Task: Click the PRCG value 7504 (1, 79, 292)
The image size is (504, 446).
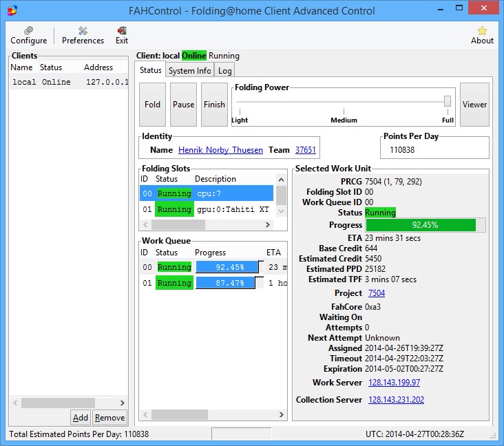Action: coord(393,182)
